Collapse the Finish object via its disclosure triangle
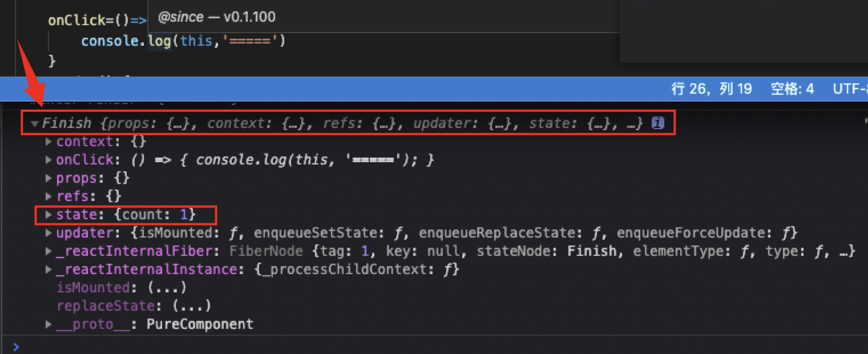 35,123
